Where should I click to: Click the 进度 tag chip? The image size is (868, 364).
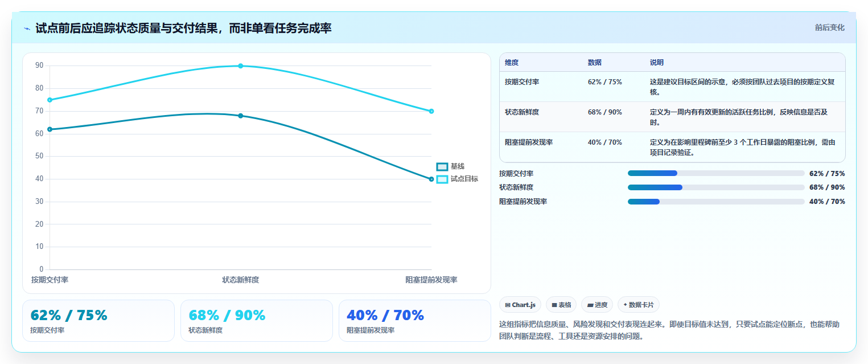pos(597,305)
